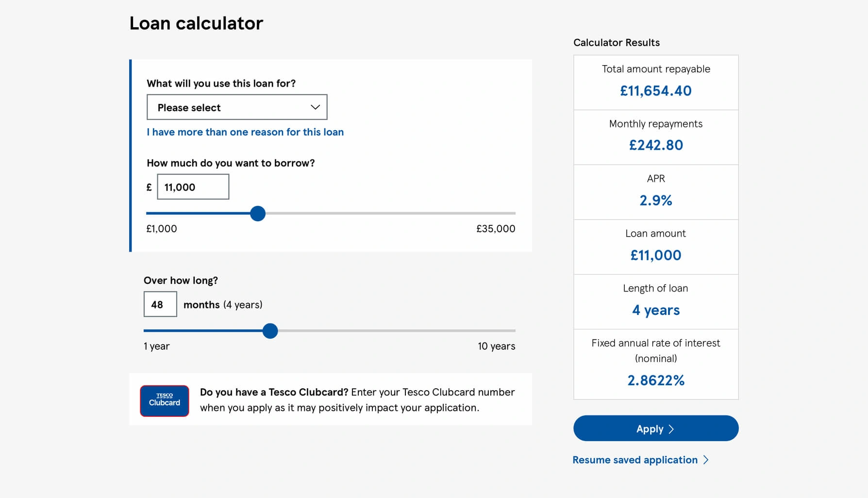
Task: Select the 'Please select' loan purpose box
Action: click(237, 107)
